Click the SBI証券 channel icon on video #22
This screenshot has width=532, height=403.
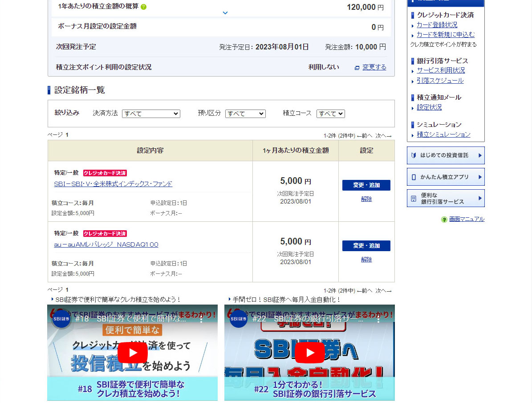239,319
